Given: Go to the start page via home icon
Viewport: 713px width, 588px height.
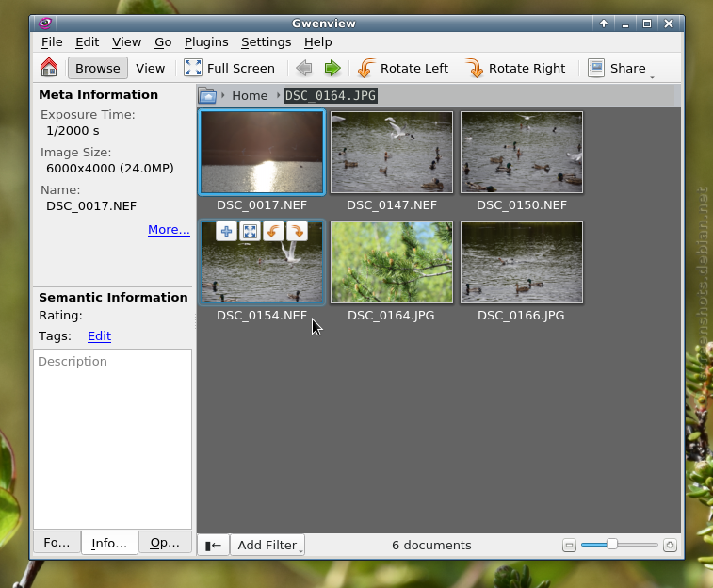Looking at the screenshot, I should [49, 68].
